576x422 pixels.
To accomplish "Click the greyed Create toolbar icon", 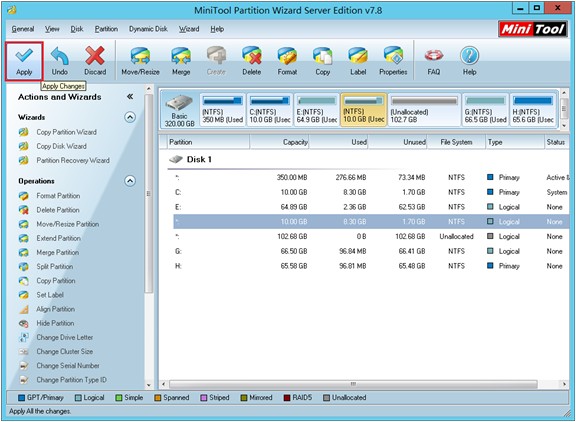I will (x=216, y=56).
